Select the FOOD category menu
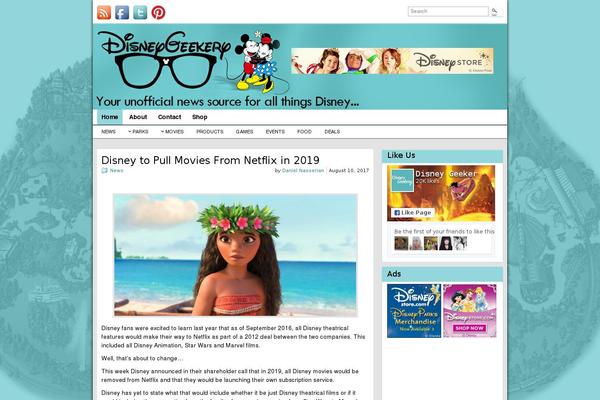600x400 pixels. click(304, 132)
